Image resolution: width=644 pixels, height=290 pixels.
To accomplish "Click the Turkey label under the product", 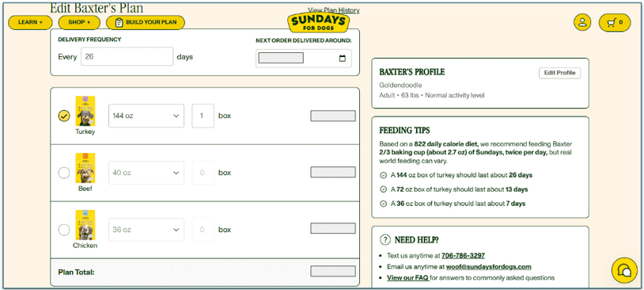I will click(x=85, y=132).
